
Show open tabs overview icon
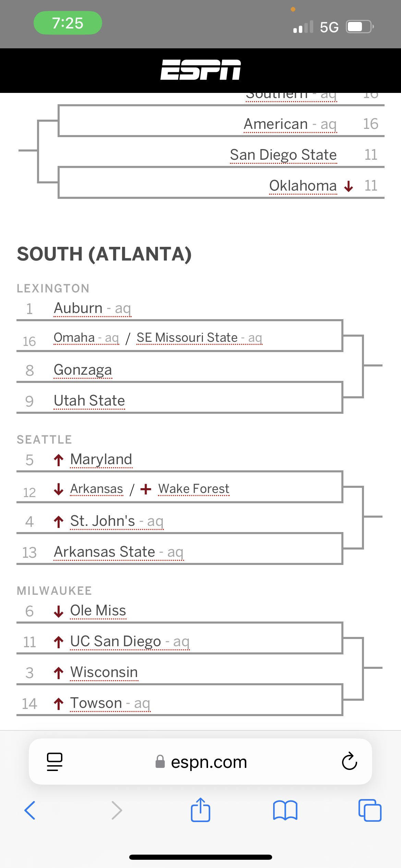coord(369,810)
